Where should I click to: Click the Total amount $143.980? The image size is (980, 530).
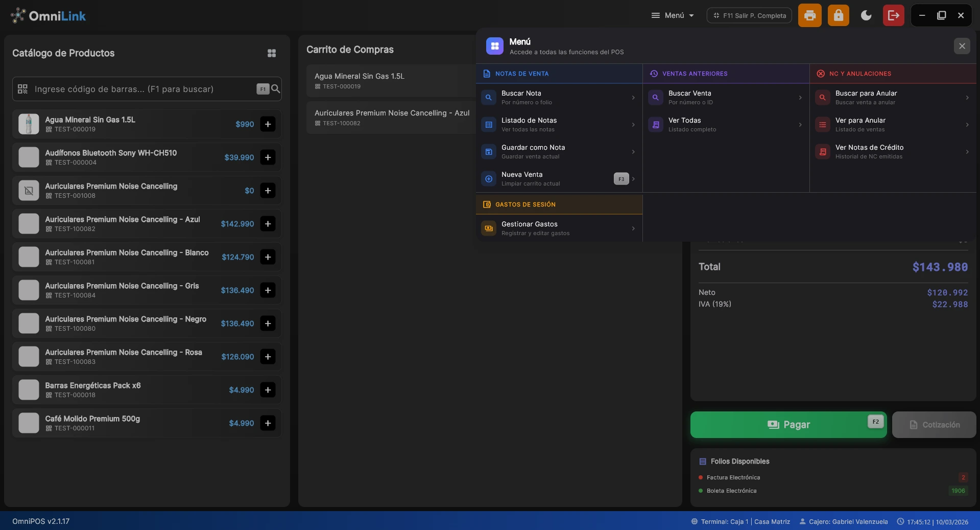940,267
